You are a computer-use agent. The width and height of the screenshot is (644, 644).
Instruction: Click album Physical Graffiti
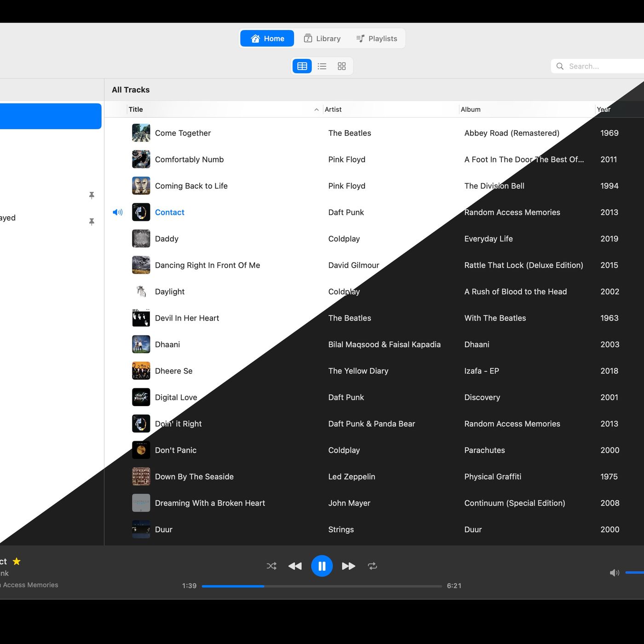pos(493,477)
